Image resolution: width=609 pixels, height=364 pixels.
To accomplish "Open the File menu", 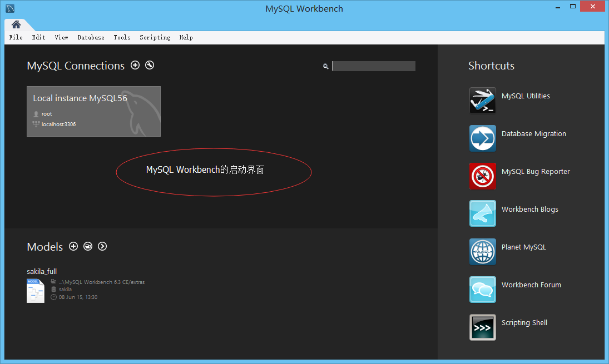I will coord(16,37).
